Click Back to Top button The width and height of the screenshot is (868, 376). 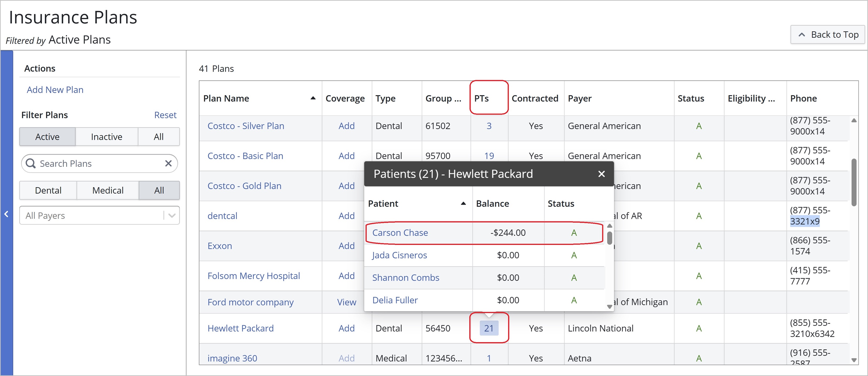click(828, 34)
